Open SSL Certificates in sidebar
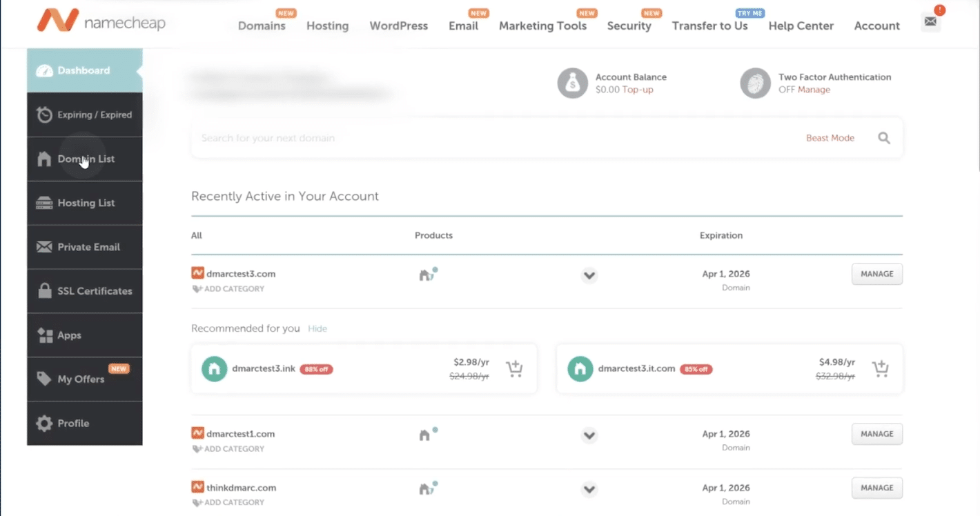Image resolution: width=980 pixels, height=516 pixels. 94,291
